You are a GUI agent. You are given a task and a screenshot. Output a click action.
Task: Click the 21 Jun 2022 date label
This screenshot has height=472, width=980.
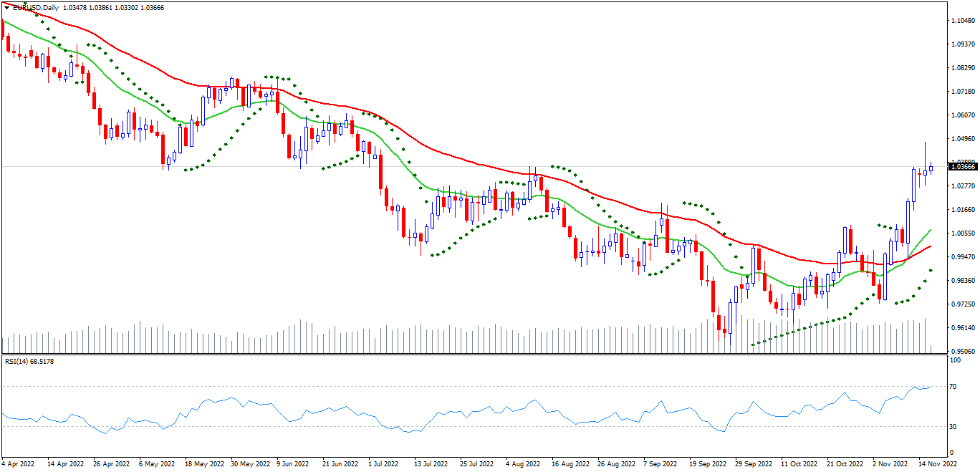pos(341,464)
